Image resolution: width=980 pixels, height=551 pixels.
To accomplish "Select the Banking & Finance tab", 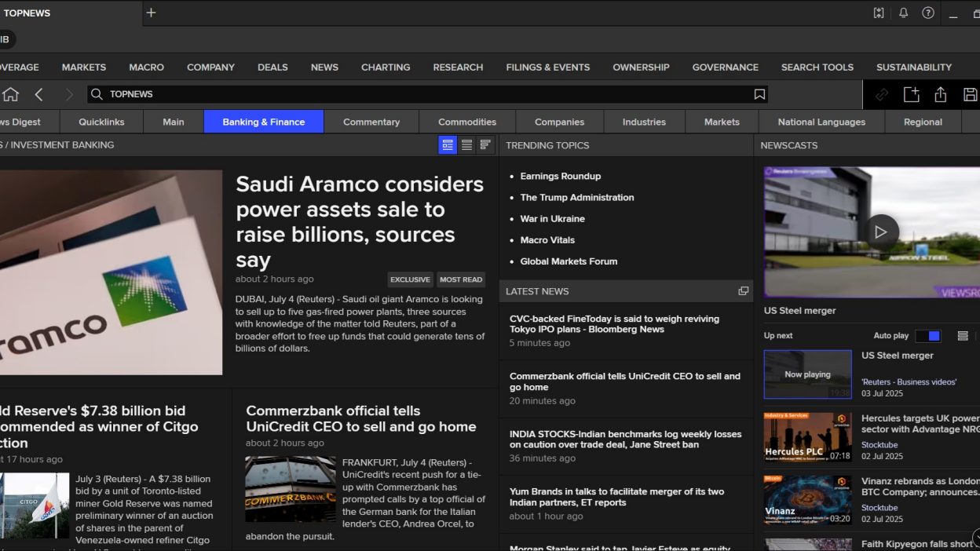I will 264,122.
